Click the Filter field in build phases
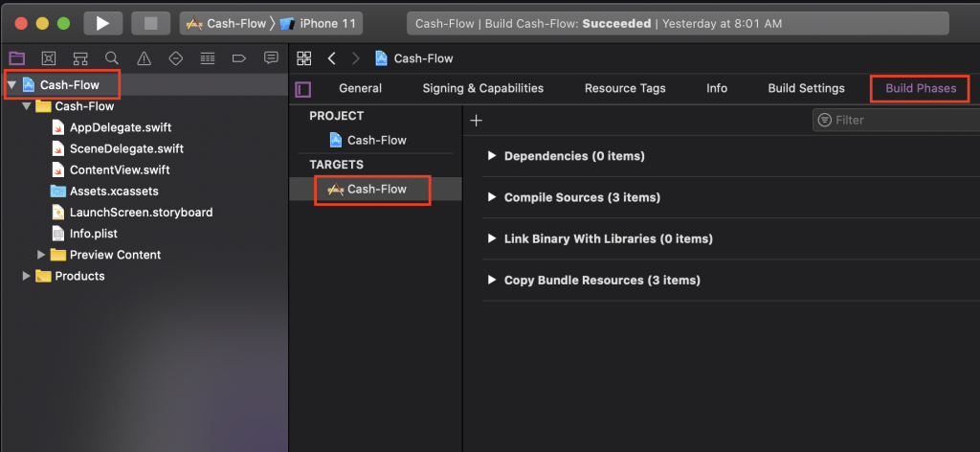Viewport: 980px width, 452px height. point(896,120)
